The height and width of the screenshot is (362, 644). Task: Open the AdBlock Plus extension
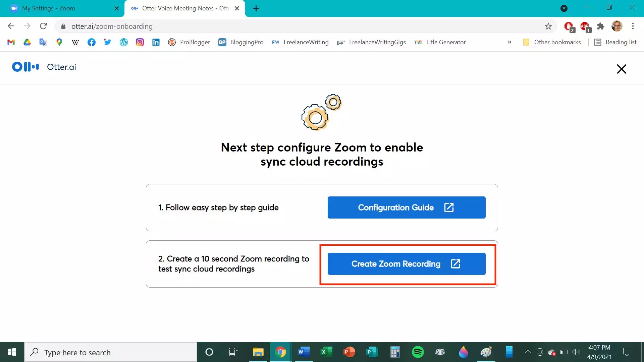[585, 26]
